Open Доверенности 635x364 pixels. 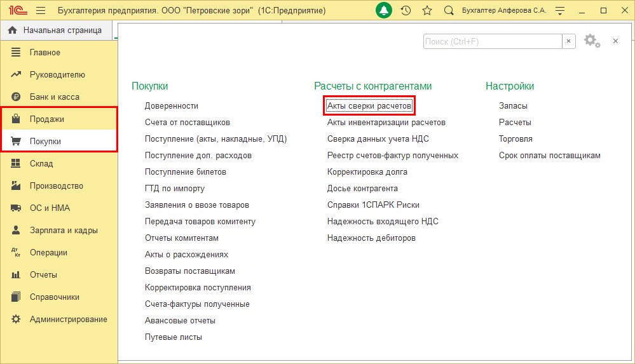172,105
